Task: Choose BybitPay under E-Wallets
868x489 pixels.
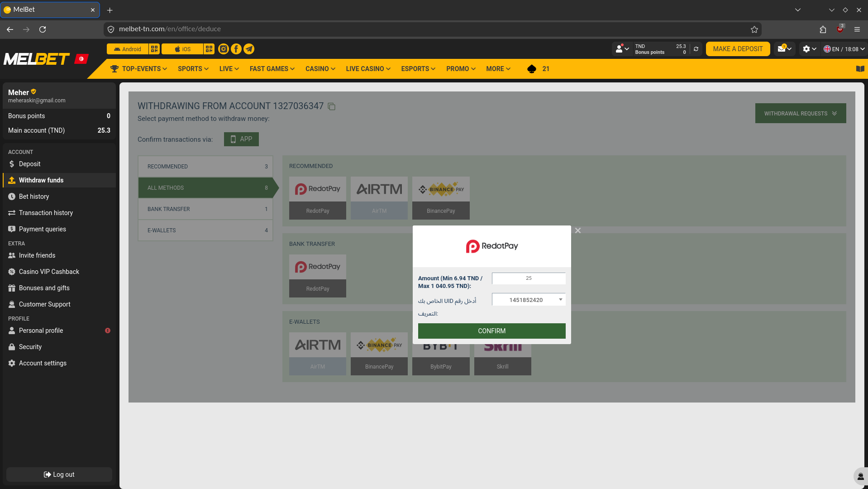Action: click(441, 360)
